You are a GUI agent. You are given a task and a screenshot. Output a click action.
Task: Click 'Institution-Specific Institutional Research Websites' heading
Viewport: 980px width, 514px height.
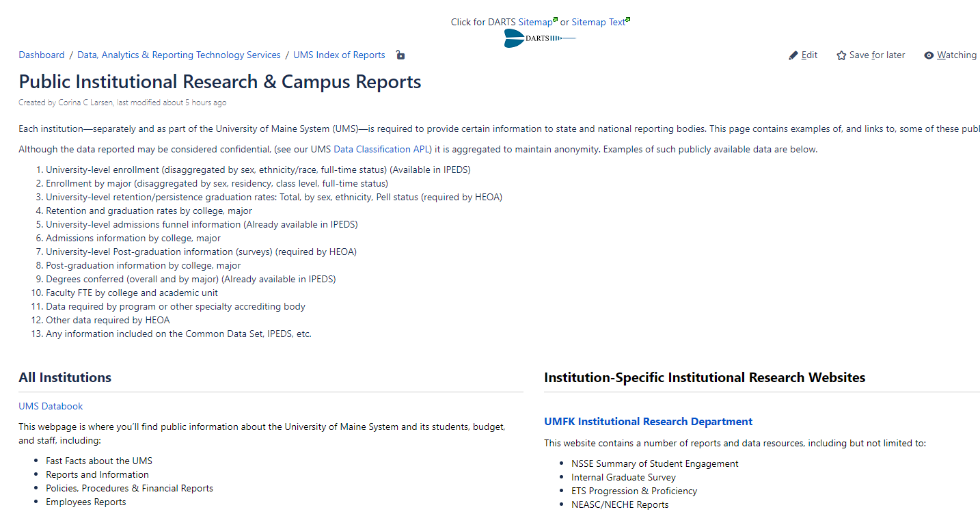(705, 377)
